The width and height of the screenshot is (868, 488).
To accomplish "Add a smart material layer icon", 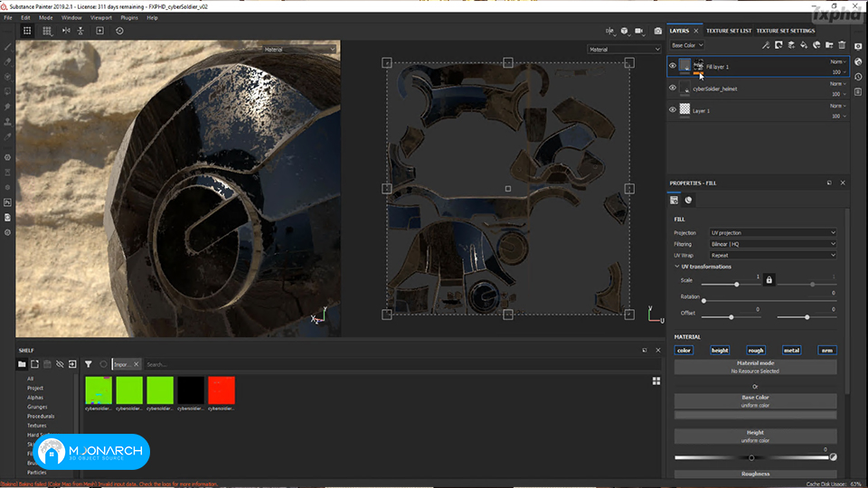I will pos(816,45).
